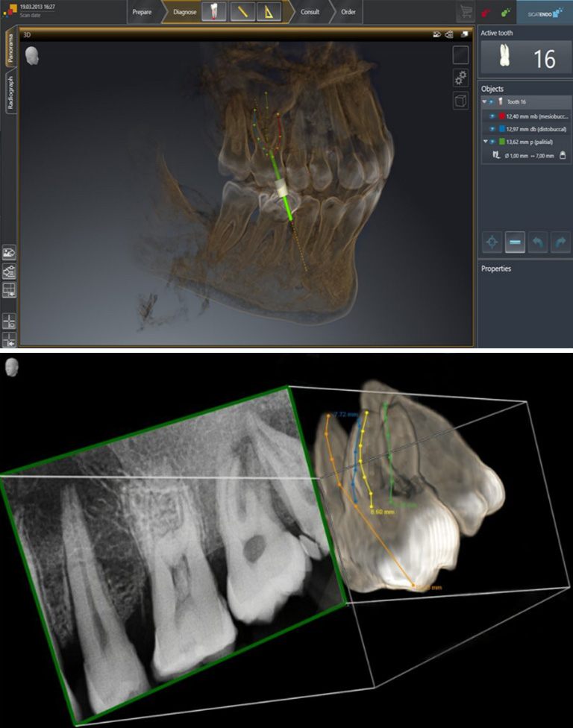This screenshot has height=728, width=573.
Task: Switch to the Panorama side tab
Action: pos(10,49)
